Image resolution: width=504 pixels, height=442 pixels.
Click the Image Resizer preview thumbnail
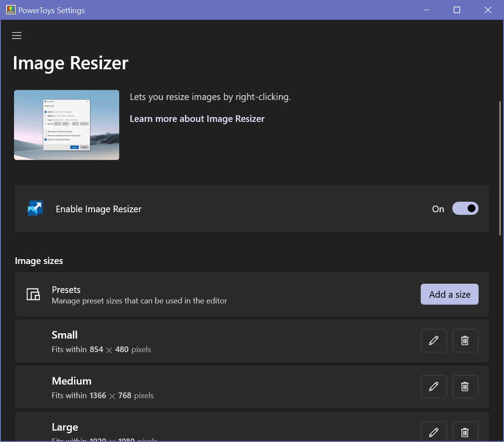coord(67,125)
